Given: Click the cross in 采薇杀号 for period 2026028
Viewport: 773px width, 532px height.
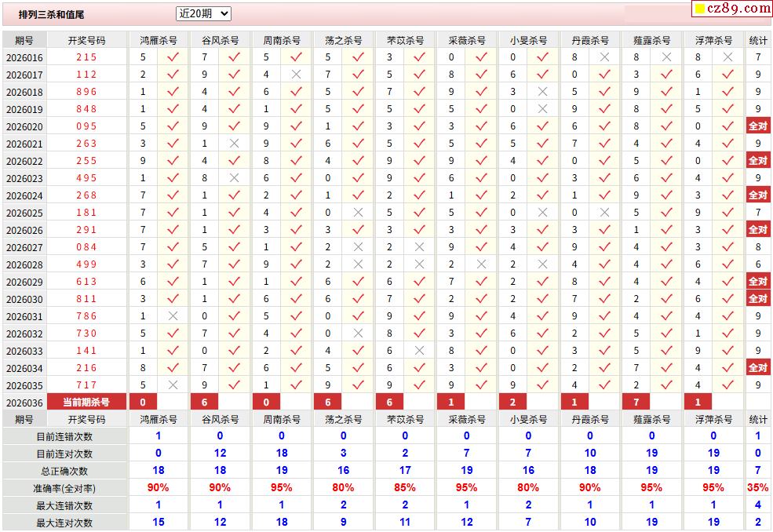Looking at the screenshot, I should pos(481,264).
